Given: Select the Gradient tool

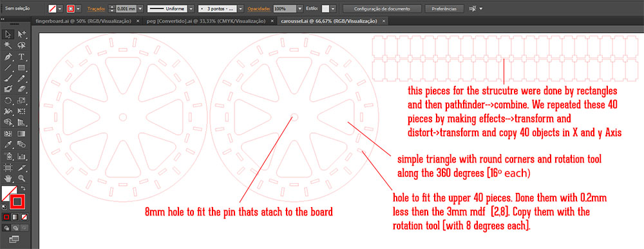Looking at the screenshot, I should [x=21, y=134].
